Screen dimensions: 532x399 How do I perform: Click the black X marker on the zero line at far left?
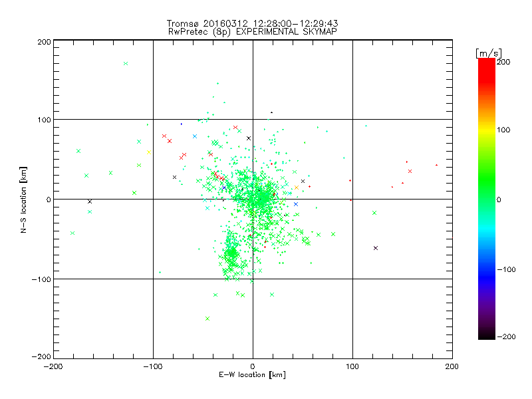(x=90, y=201)
